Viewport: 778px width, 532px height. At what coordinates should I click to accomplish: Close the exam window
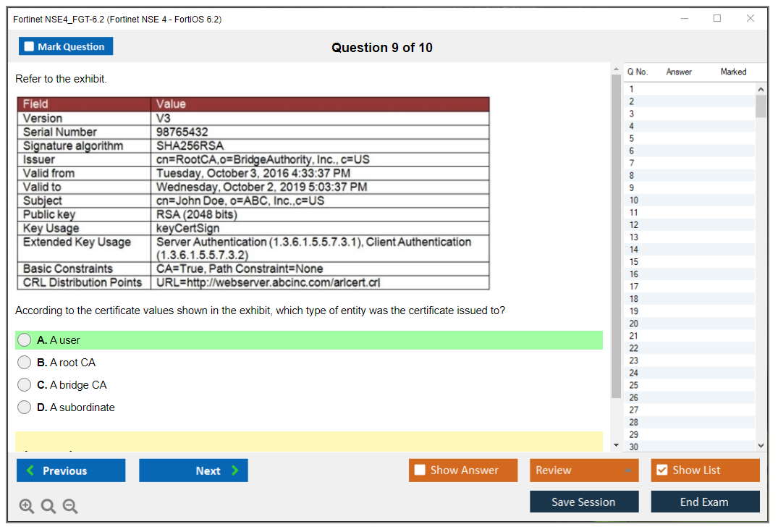tap(750, 19)
